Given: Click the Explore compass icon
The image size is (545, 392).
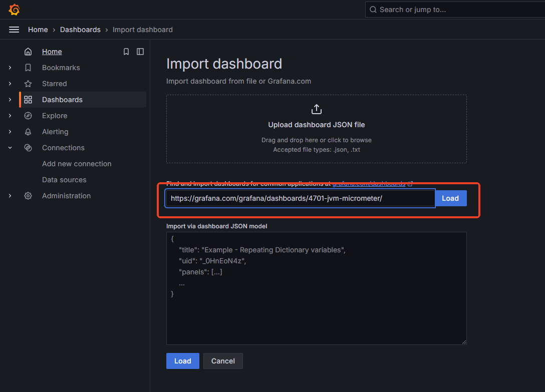Looking at the screenshot, I should point(28,116).
